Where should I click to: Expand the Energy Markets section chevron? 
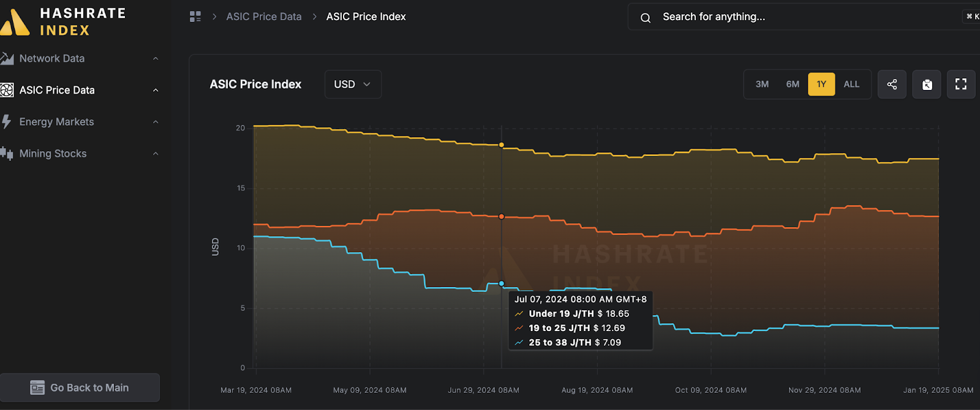[x=156, y=122]
